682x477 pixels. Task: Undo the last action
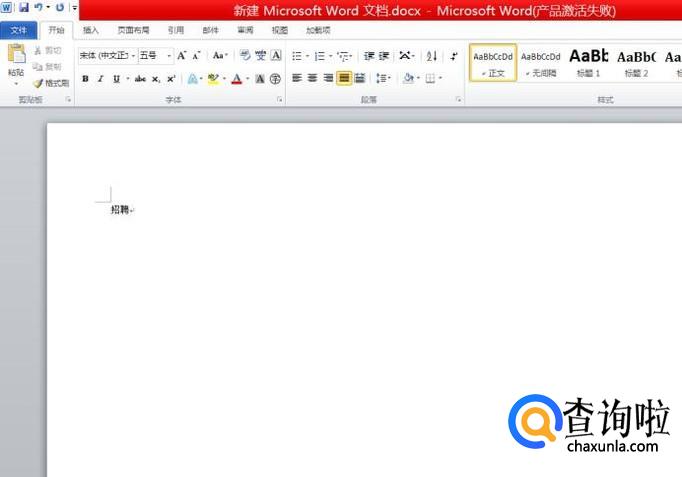coord(38,7)
